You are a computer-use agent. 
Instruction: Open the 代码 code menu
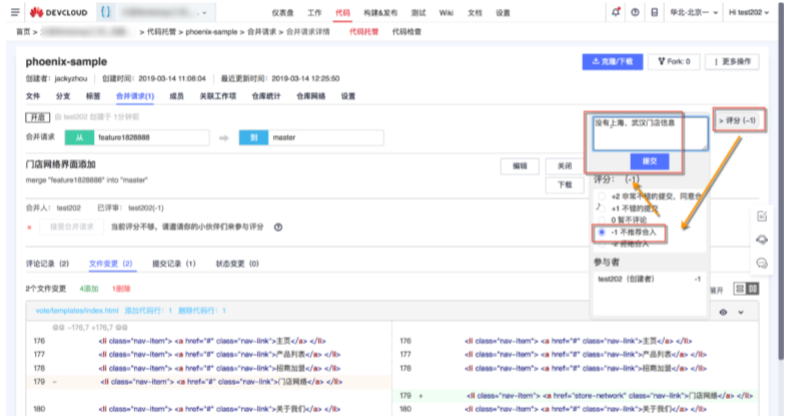pos(343,13)
